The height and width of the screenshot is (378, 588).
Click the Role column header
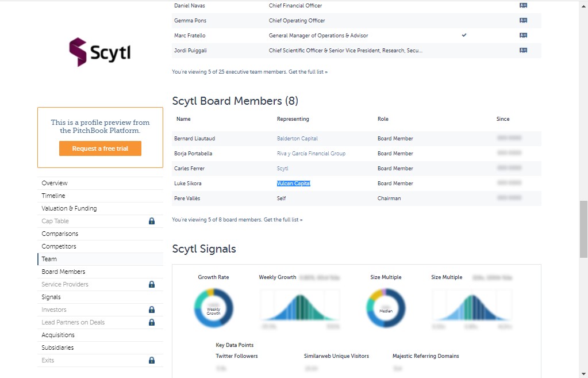coord(383,119)
